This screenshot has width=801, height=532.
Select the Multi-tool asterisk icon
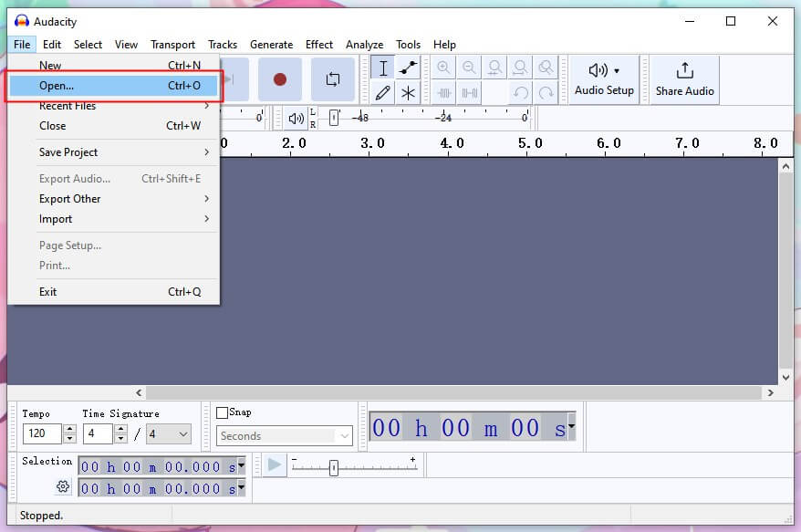408,93
